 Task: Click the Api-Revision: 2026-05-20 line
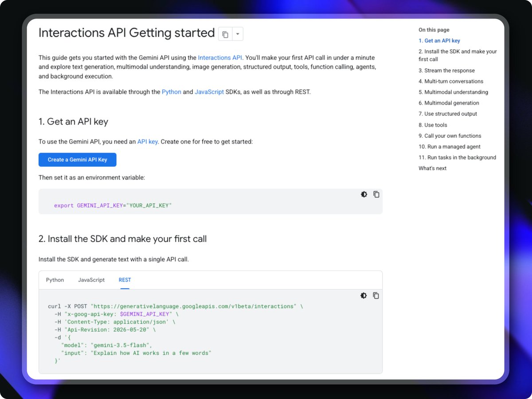coord(105,330)
